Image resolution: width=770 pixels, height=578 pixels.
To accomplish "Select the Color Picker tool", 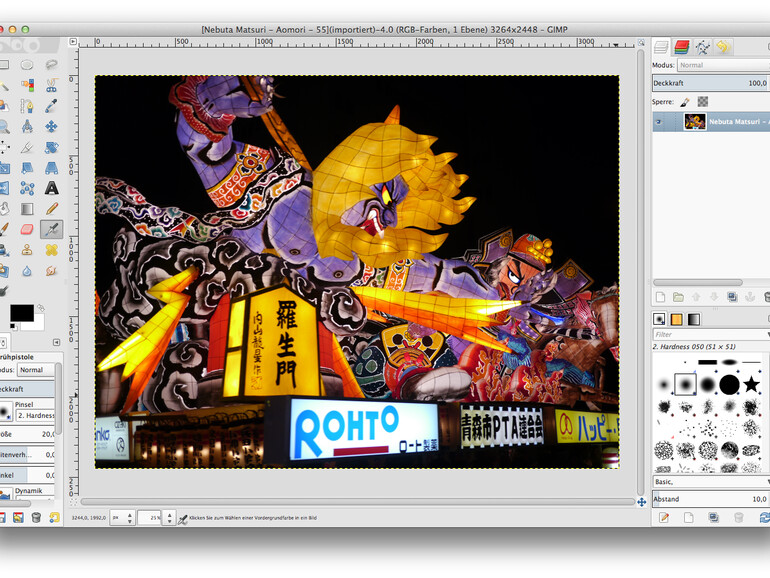I will pos(51,105).
